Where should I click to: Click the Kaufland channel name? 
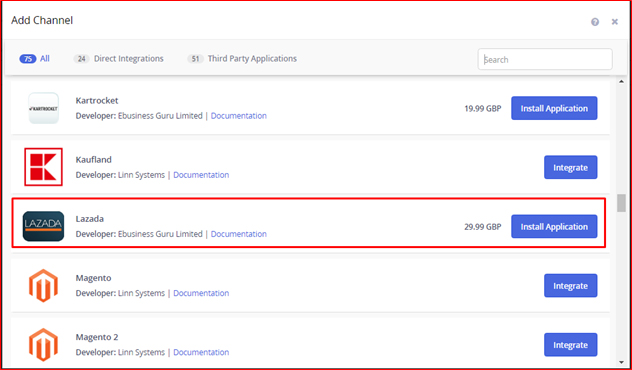click(x=94, y=160)
